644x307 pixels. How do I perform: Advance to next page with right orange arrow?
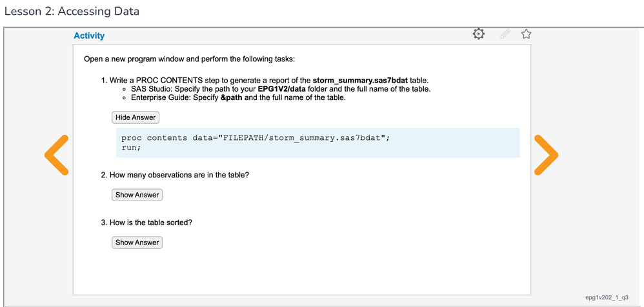click(545, 155)
